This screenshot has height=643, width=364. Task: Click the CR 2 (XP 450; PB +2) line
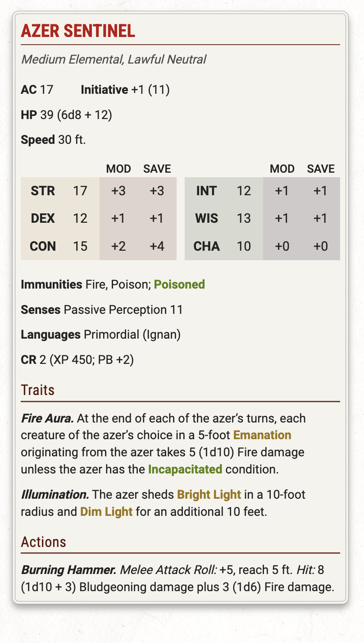(77, 360)
